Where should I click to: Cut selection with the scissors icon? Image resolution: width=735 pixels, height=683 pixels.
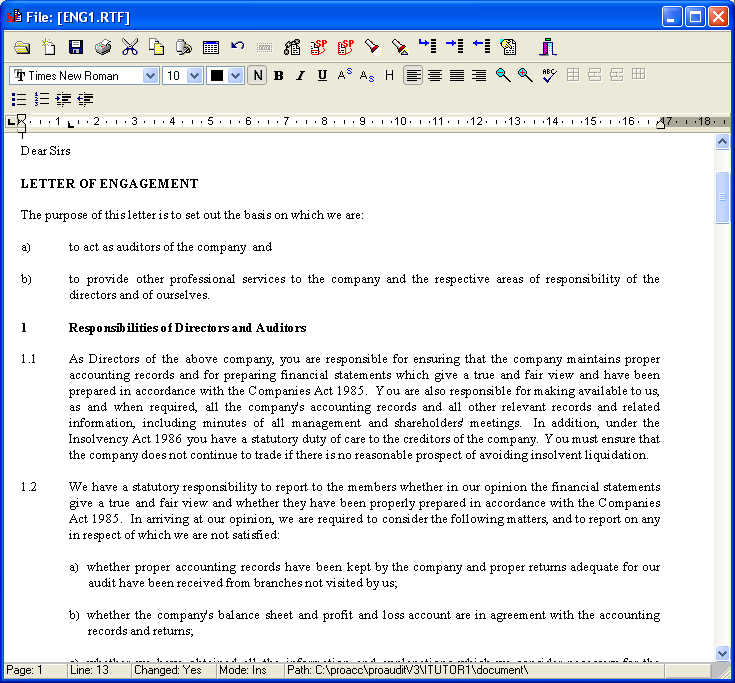[130, 47]
